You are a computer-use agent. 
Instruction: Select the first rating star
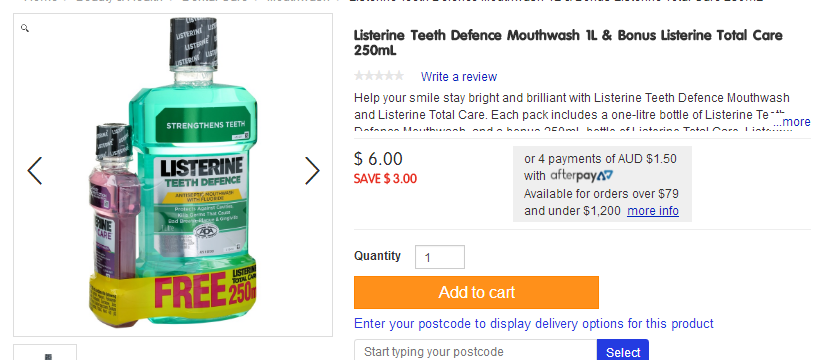(x=359, y=76)
